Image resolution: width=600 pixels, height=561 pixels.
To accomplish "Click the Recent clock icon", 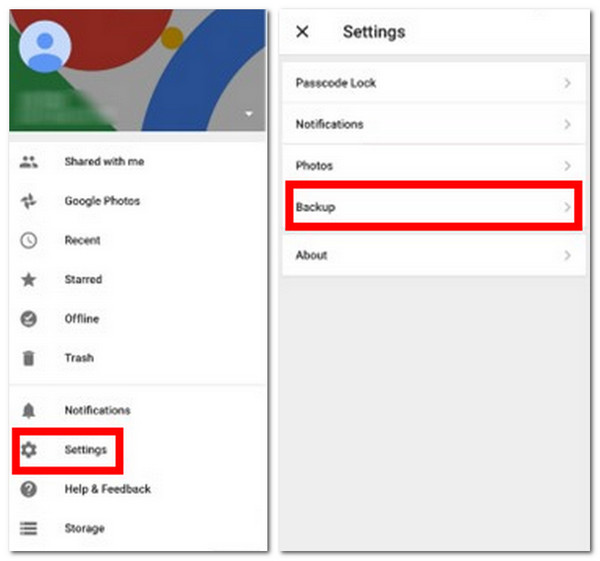I will tap(29, 241).
